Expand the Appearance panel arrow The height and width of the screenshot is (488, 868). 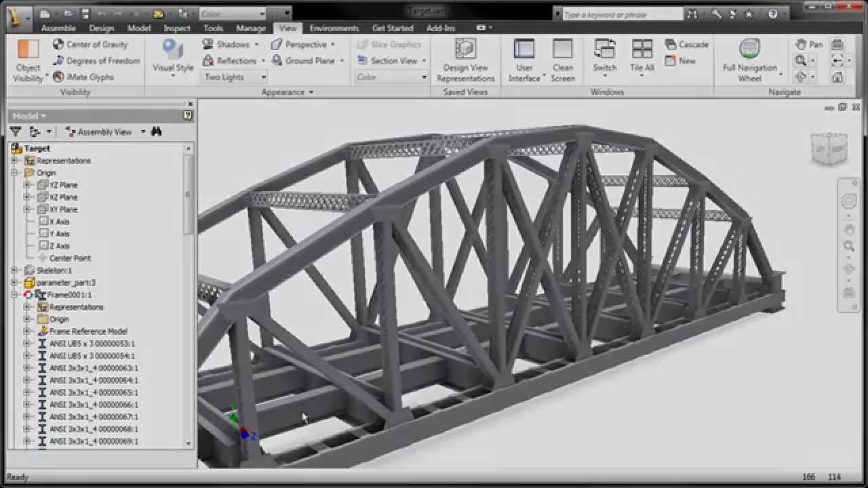point(311,92)
